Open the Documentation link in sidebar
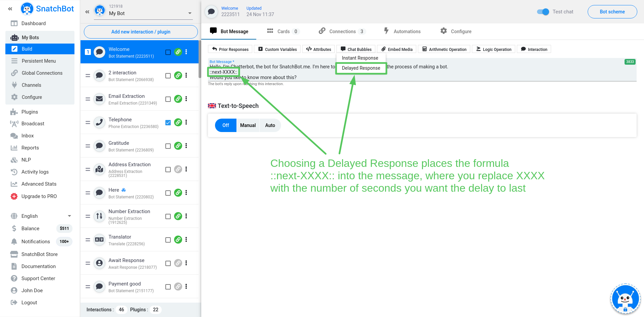This screenshot has width=644, height=317. pos(39,266)
